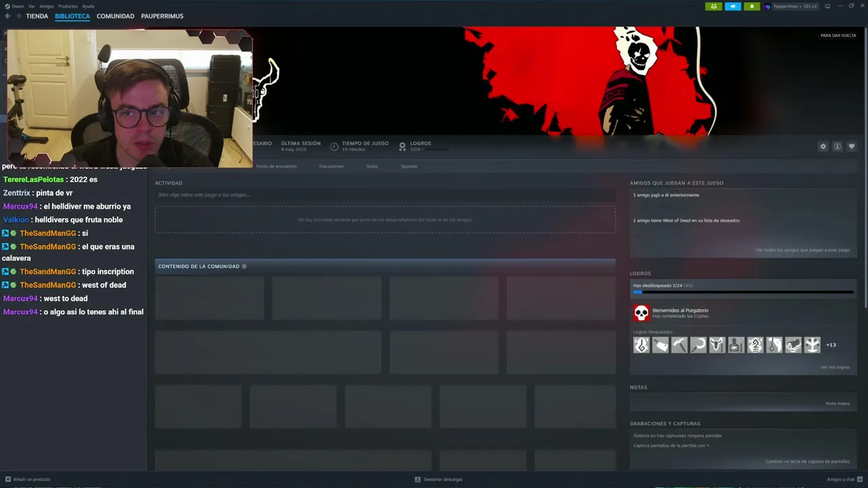Click the Pauperrimus profile avatar
This screenshot has width=868, height=488.
pos(768,6)
